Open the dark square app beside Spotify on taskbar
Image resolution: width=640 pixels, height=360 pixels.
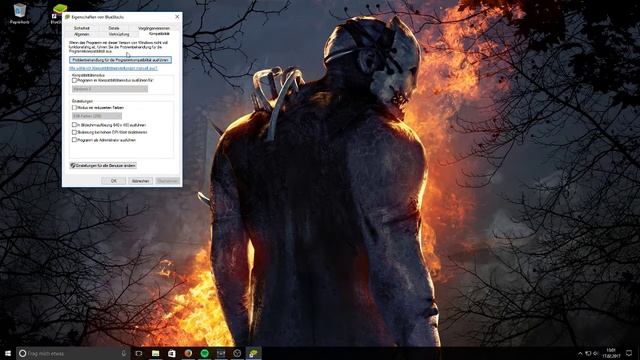221,353
